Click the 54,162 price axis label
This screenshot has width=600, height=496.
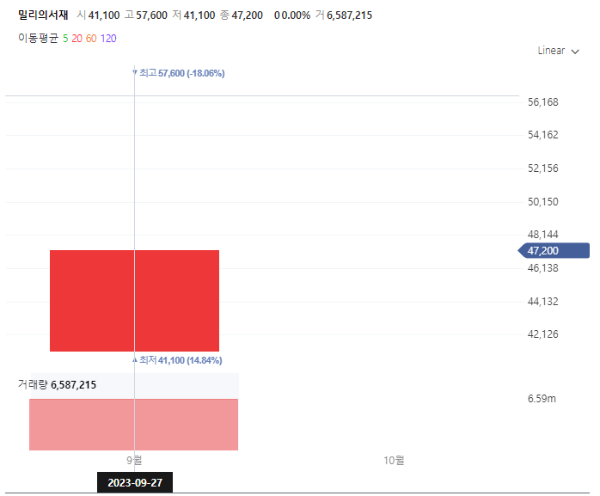543,135
